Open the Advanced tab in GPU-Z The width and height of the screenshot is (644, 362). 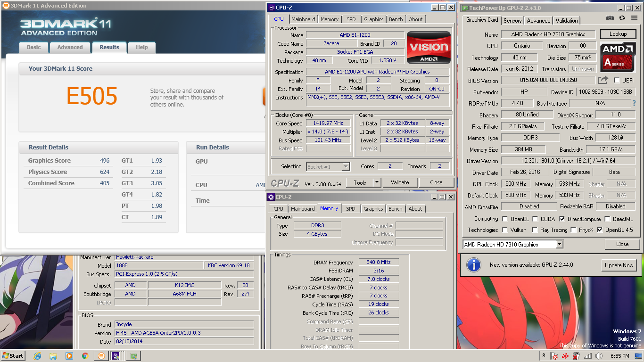[x=538, y=21]
